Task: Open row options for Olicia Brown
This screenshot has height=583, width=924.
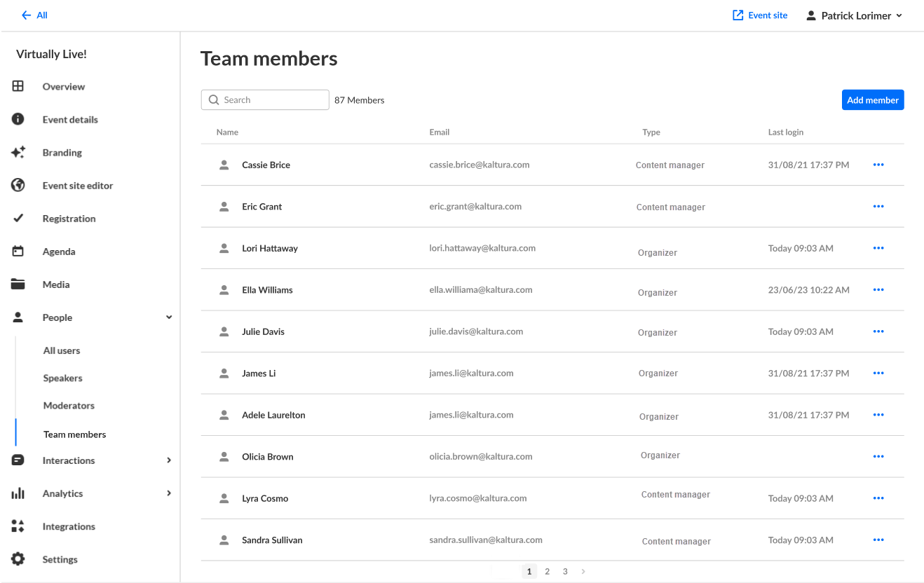Action: click(878, 457)
